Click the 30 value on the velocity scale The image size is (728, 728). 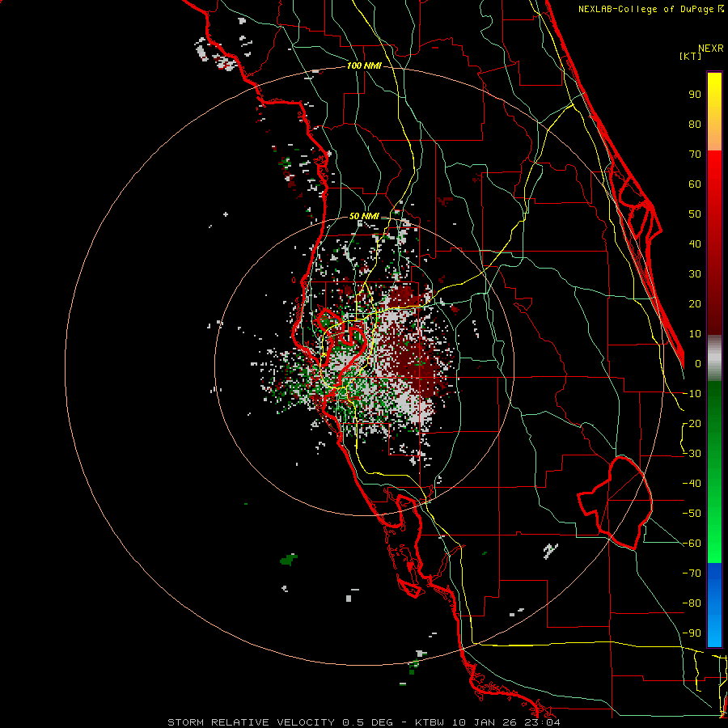(x=695, y=274)
